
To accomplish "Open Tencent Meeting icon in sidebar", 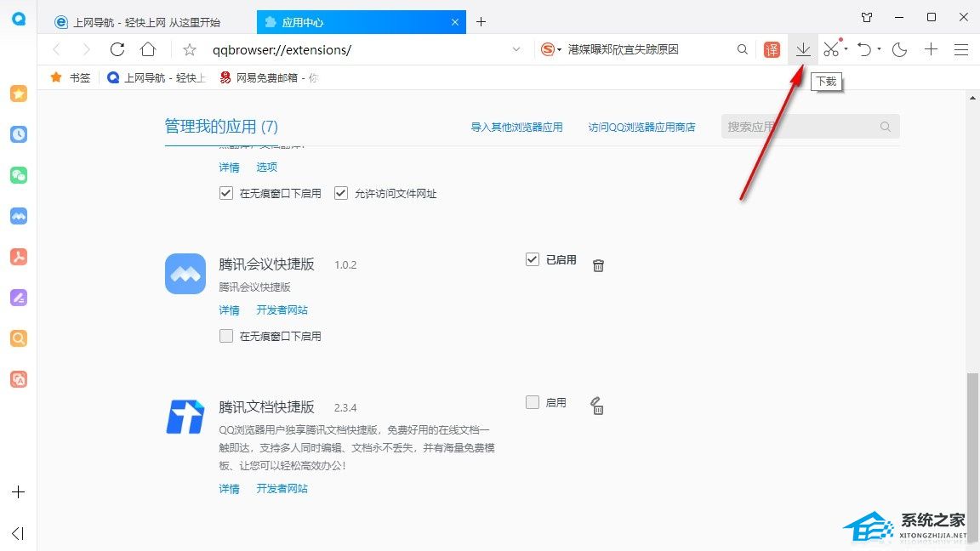I will pyautogui.click(x=19, y=216).
